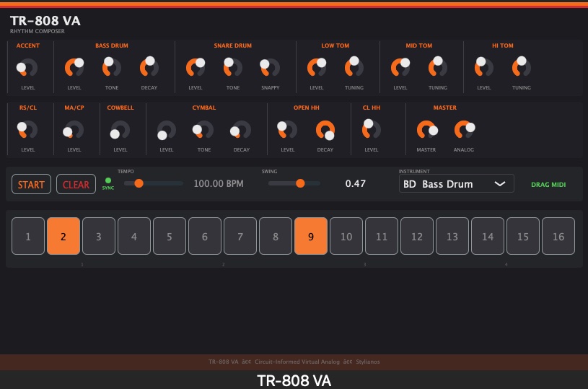Viewport: 588px width, 389px height.
Task: Disable active sequencer step 2
Action: pyautogui.click(x=63, y=236)
